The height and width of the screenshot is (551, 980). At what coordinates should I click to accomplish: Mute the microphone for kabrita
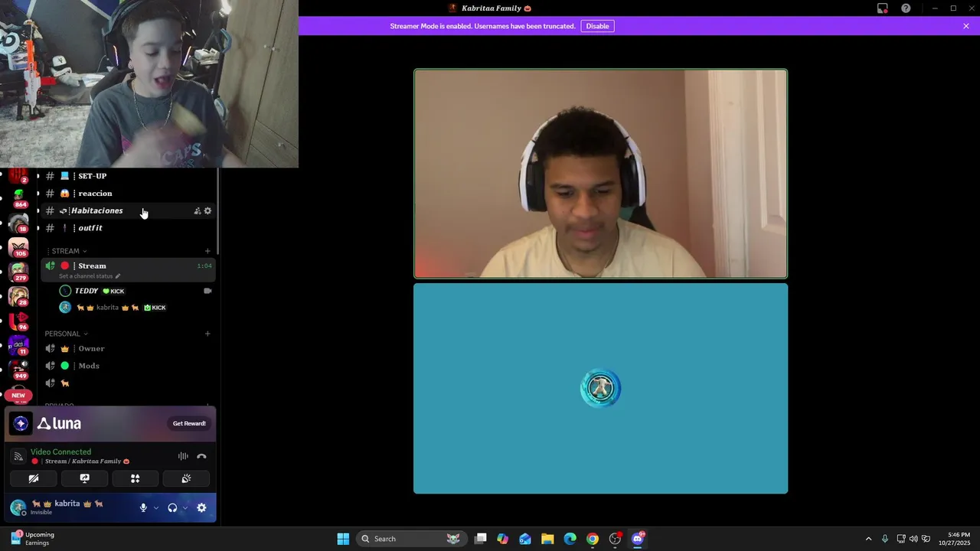pyautogui.click(x=143, y=507)
